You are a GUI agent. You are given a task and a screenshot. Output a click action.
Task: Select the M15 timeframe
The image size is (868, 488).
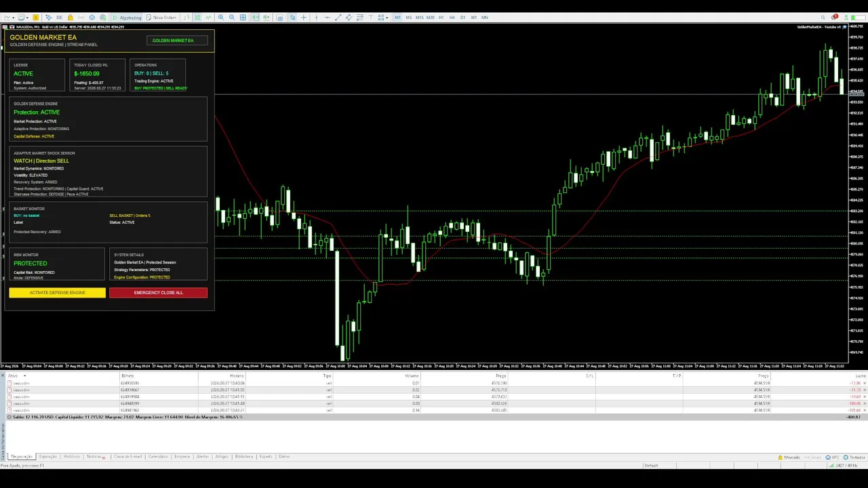coord(419,18)
